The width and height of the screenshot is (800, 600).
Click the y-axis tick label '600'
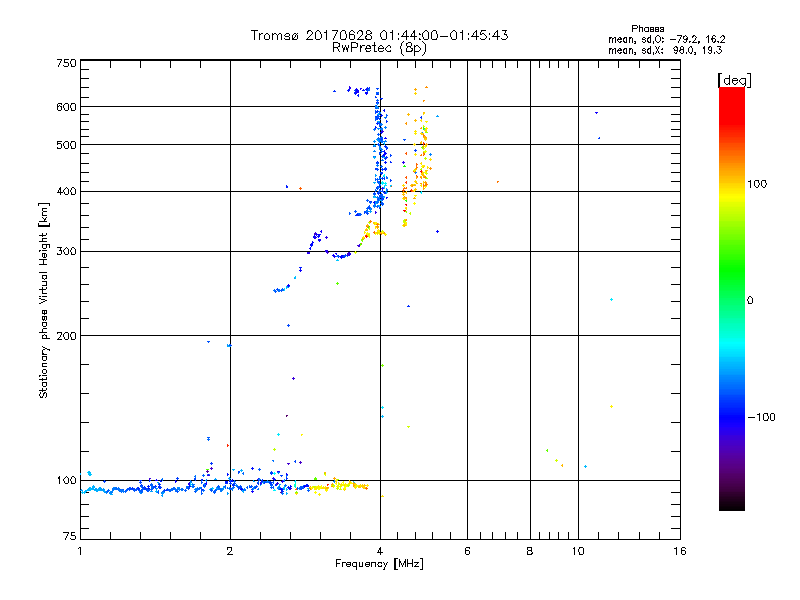(67, 107)
